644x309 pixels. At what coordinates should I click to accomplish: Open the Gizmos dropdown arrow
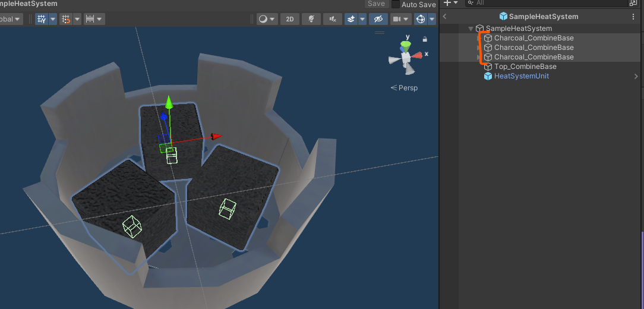[432, 19]
